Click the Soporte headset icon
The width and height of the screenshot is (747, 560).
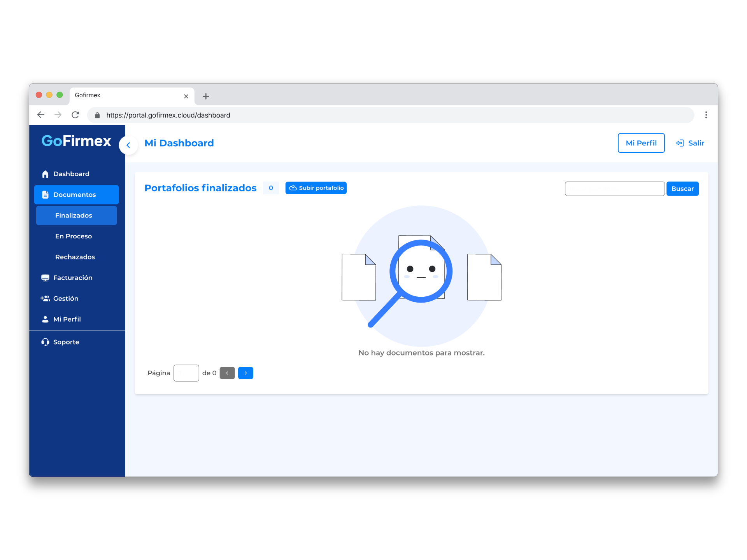(x=45, y=342)
